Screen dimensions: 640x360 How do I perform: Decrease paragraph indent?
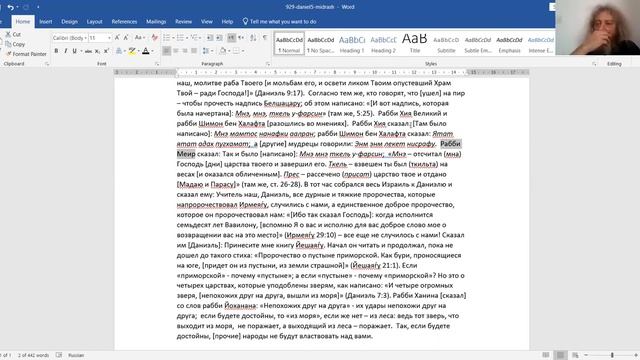tap(210, 38)
